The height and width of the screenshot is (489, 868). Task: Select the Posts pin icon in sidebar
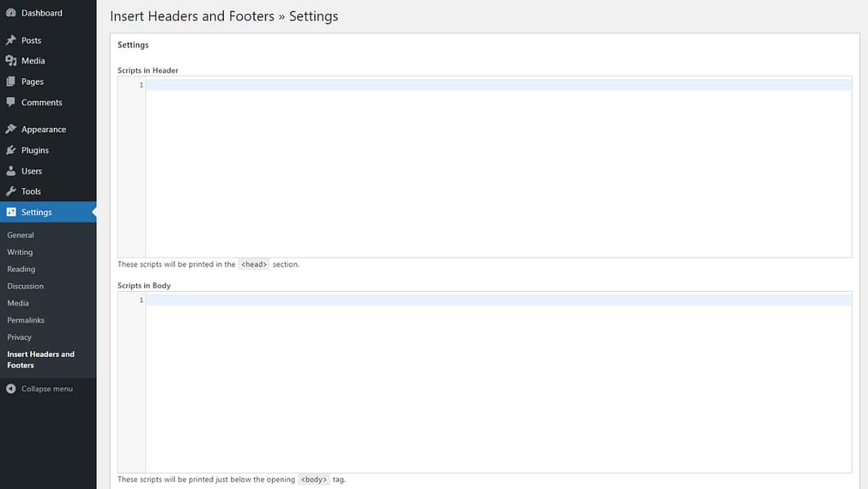point(11,39)
